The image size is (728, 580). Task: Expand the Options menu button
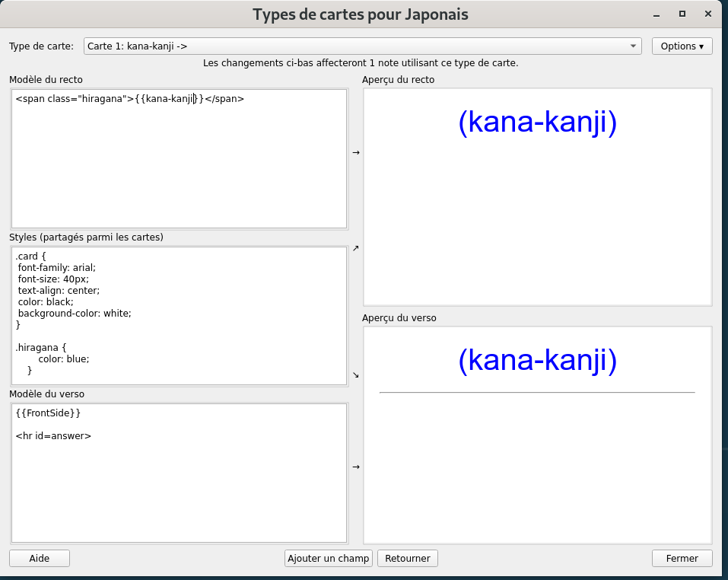[x=682, y=46]
